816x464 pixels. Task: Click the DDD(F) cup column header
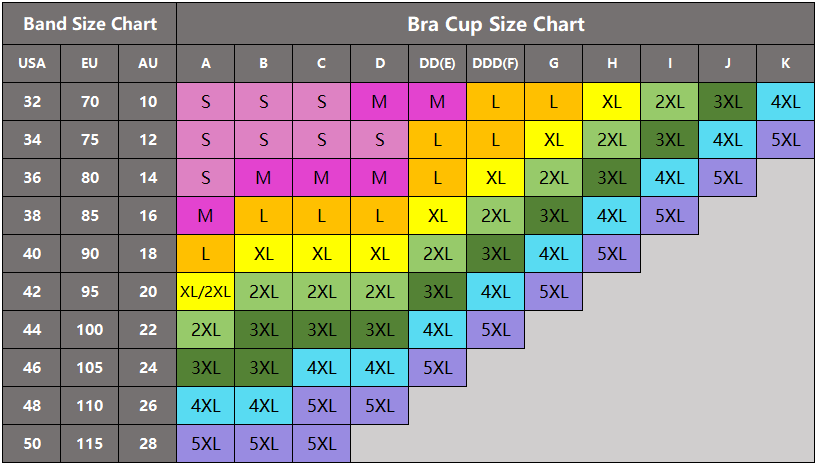click(495, 64)
